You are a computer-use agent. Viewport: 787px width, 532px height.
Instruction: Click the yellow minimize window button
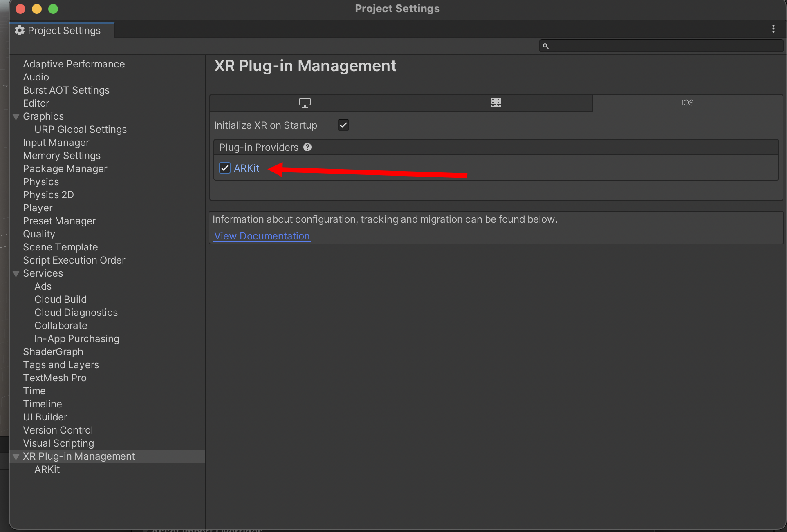pyautogui.click(x=37, y=9)
